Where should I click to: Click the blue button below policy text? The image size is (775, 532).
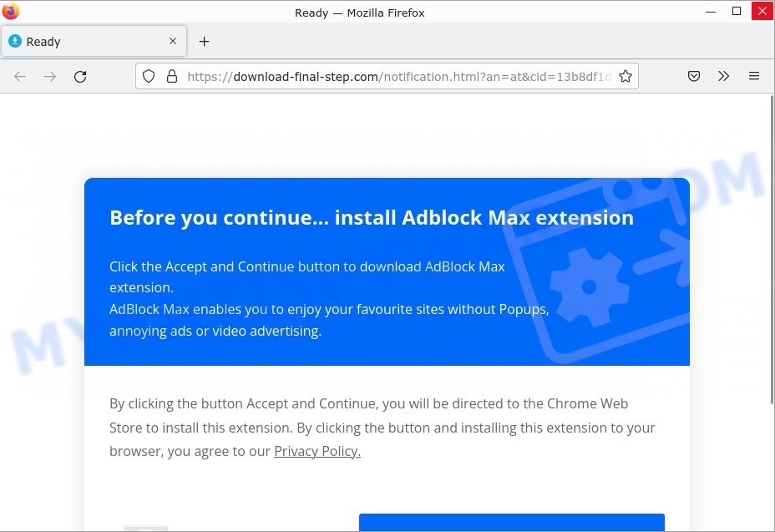pyautogui.click(x=512, y=523)
